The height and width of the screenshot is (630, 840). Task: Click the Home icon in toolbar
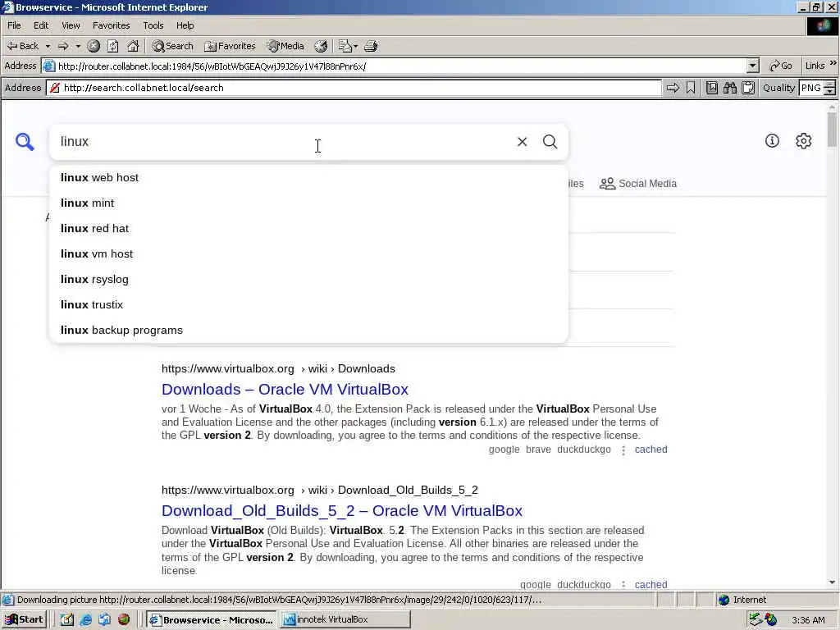[133, 46]
